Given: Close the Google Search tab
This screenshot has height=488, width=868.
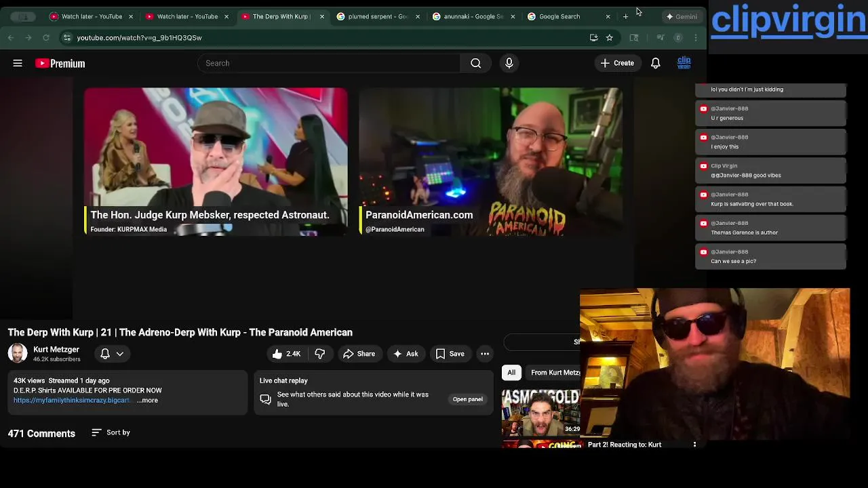Looking at the screenshot, I should point(608,16).
